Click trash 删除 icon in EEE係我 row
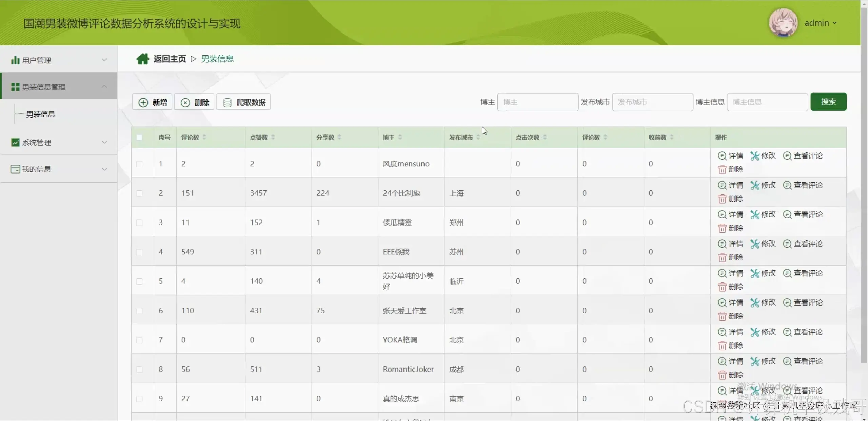This screenshot has height=421, width=868. [722, 258]
